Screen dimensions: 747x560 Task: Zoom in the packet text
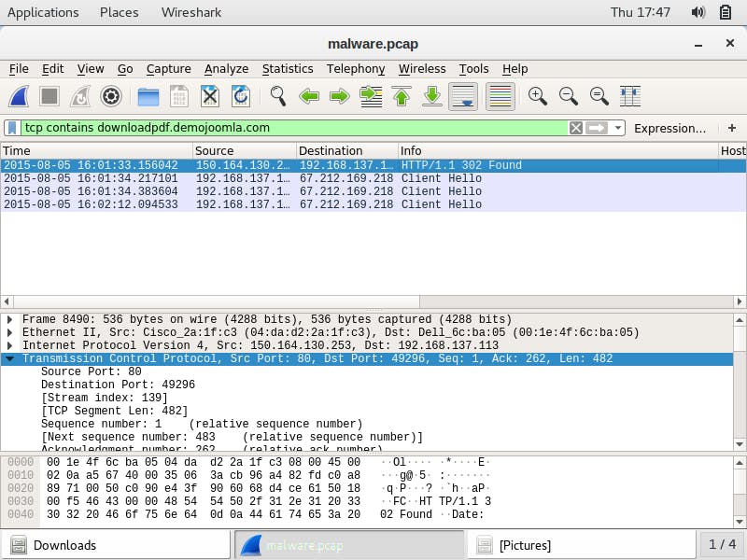[538, 97]
